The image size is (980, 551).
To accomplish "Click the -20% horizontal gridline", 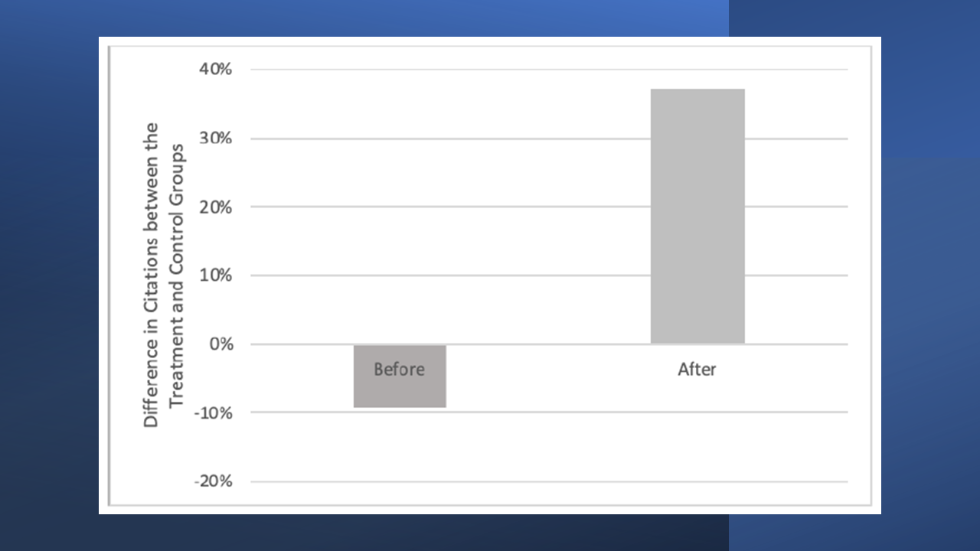I will pos(549,481).
